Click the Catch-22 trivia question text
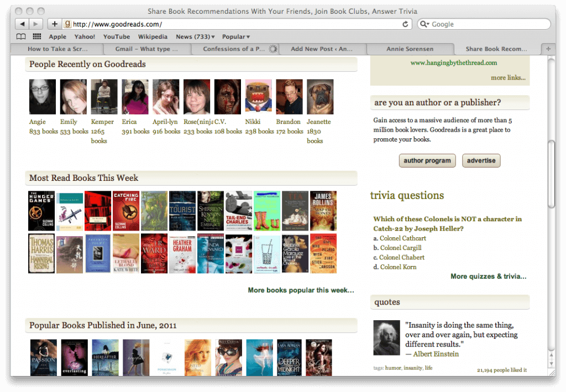 click(x=448, y=224)
